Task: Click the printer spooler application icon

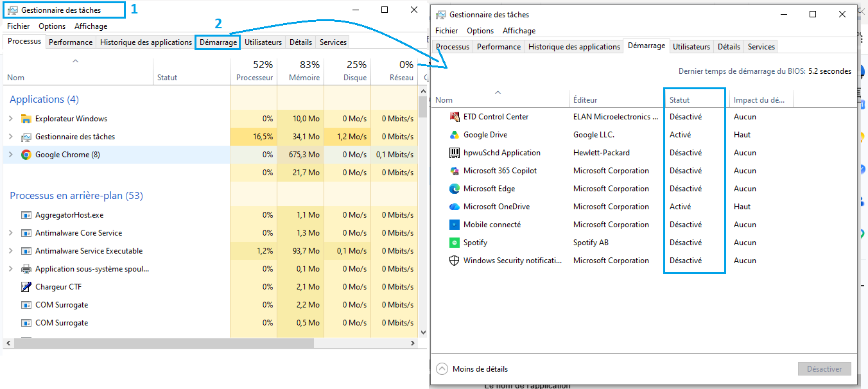Action: click(26, 269)
